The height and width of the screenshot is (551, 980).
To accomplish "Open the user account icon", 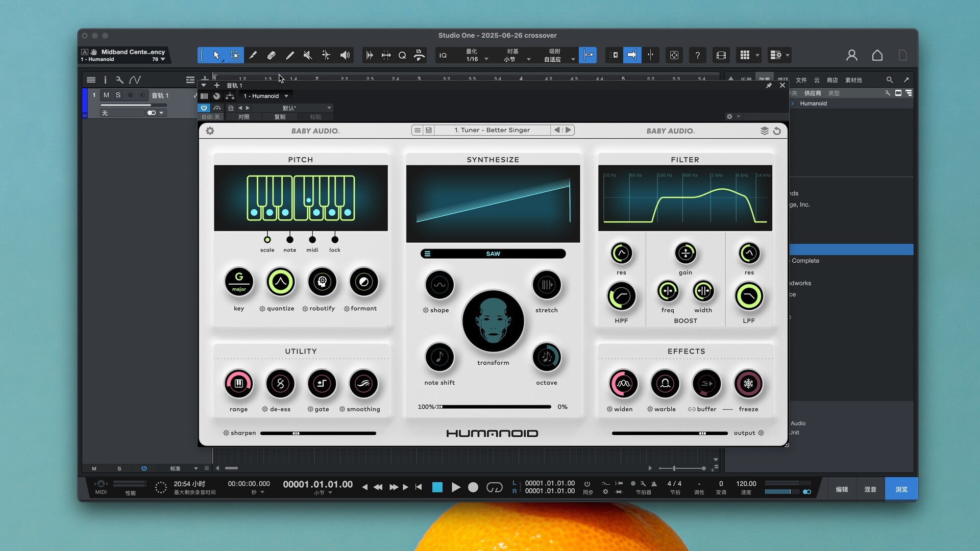I will tap(851, 55).
